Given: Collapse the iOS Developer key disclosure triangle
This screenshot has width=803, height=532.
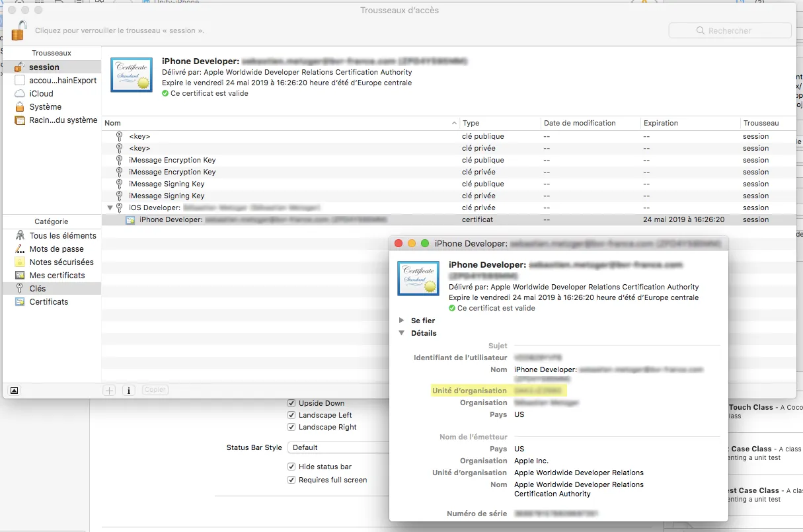Looking at the screenshot, I should coord(110,208).
